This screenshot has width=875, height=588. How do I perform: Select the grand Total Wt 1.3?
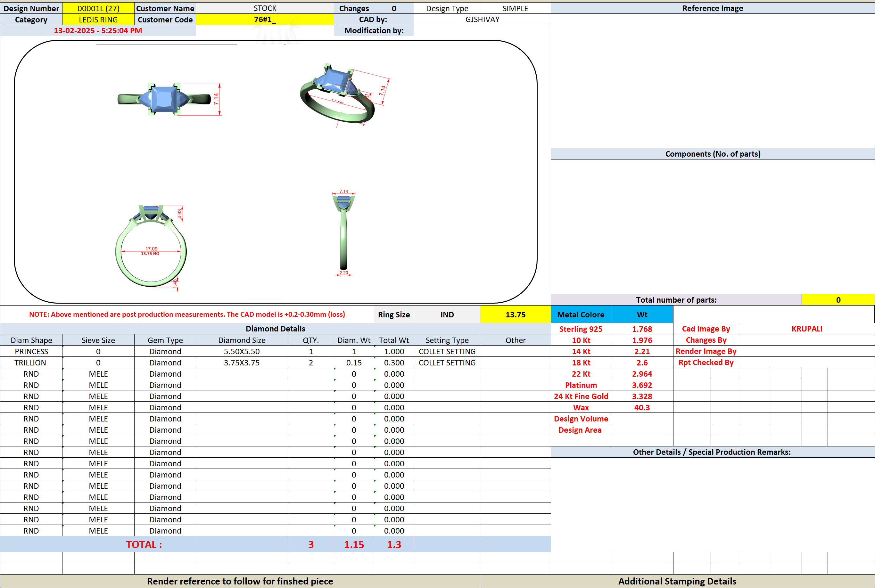[x=394, y=544]
